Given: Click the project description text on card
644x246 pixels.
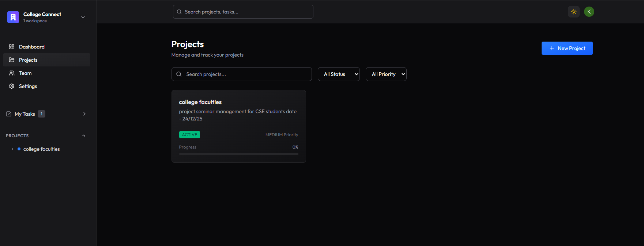Looking at the screenshot, I should point(238,115).
